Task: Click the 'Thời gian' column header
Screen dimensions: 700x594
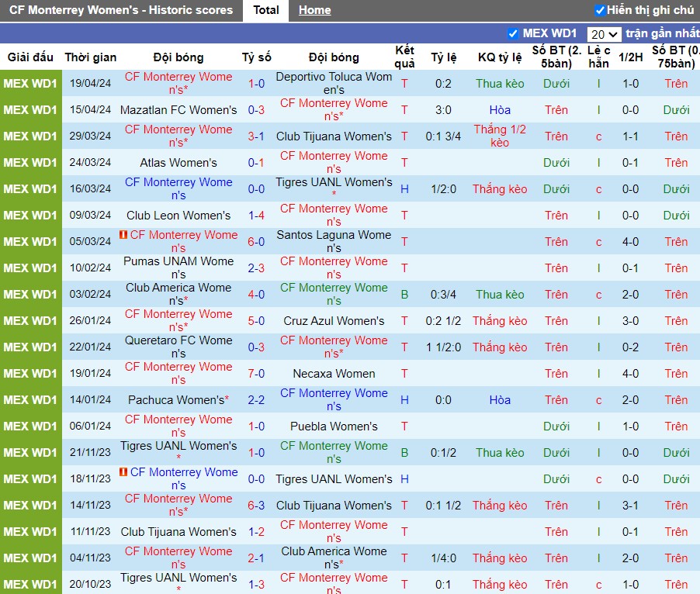Action: (91, 57)
